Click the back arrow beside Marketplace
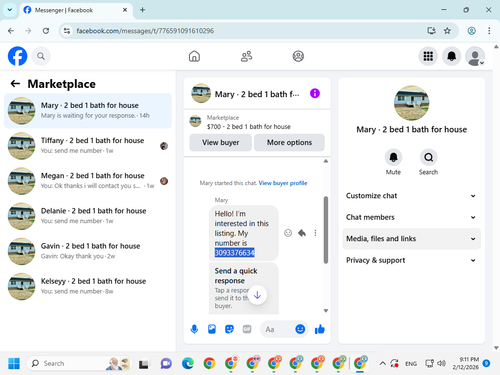500x375 pixels. click(15, 84)
